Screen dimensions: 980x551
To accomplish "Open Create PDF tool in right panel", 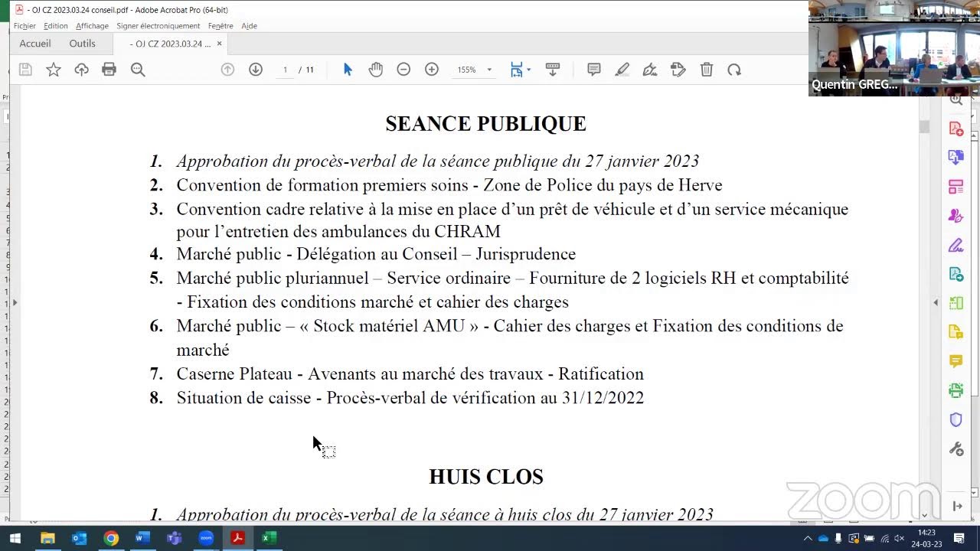I will (955, 129).
